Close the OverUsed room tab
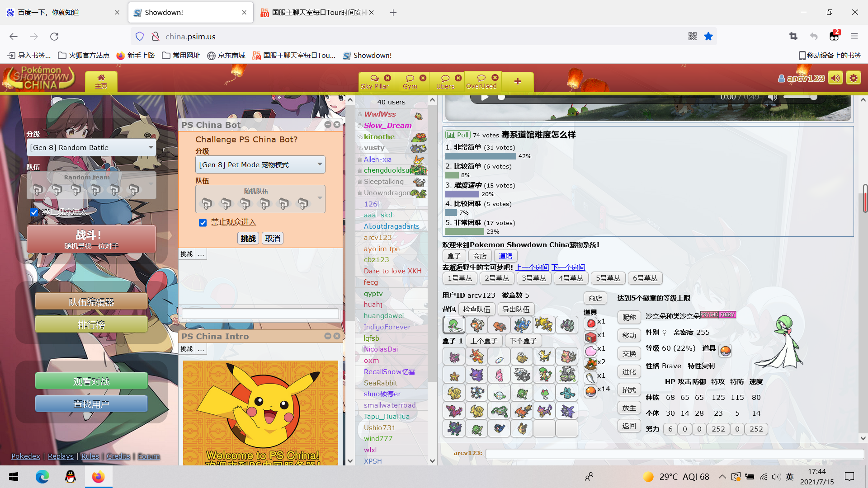This screenshot has width=868, height=488. 495,77
